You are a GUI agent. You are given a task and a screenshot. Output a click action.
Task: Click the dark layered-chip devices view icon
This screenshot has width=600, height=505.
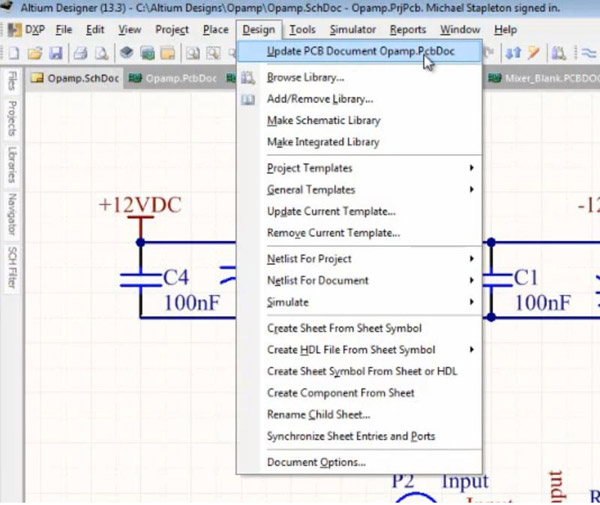tap(126, 52)
